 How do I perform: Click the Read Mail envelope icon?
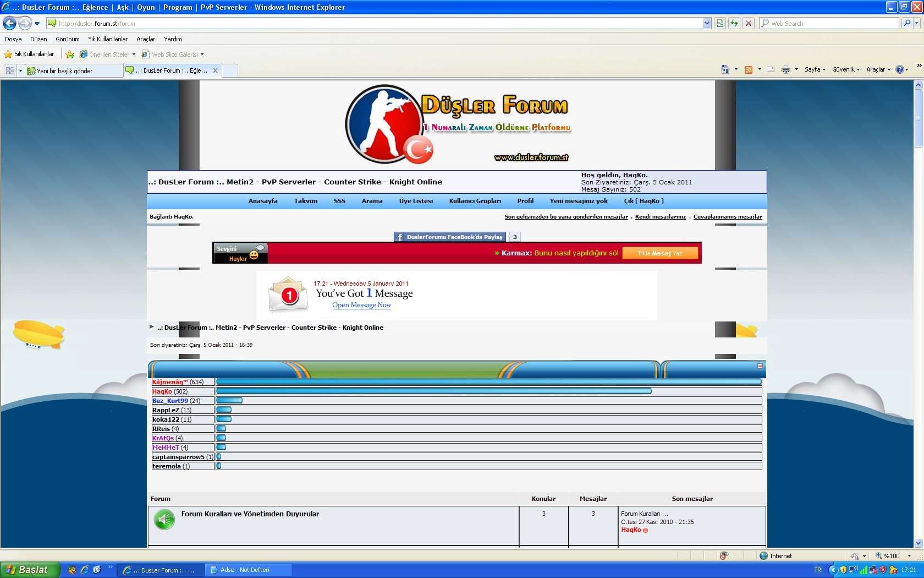click(771, 69)
